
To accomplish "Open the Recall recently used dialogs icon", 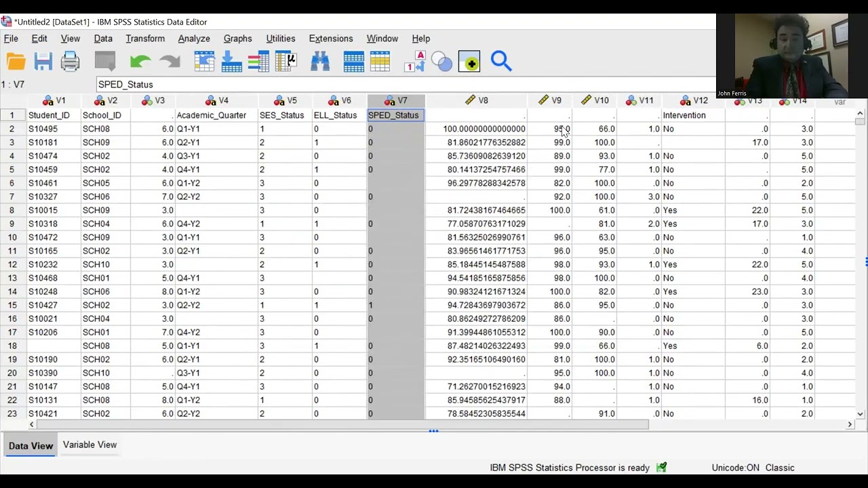I will (x=105, y=62).
